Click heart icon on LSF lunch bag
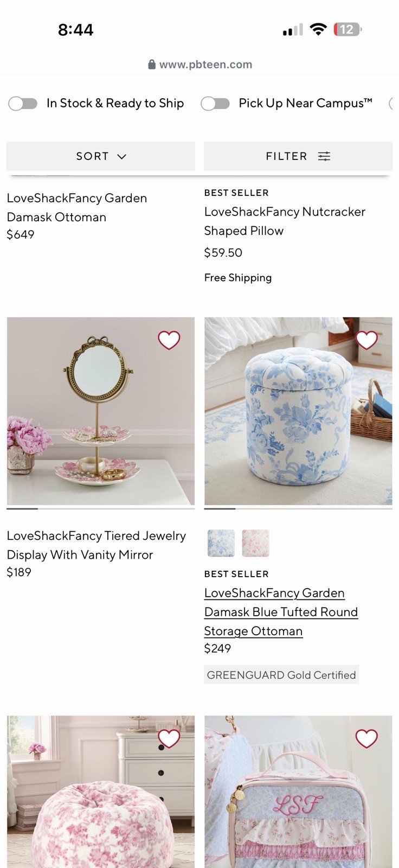 pyautogui.click(x=366, y=738)
